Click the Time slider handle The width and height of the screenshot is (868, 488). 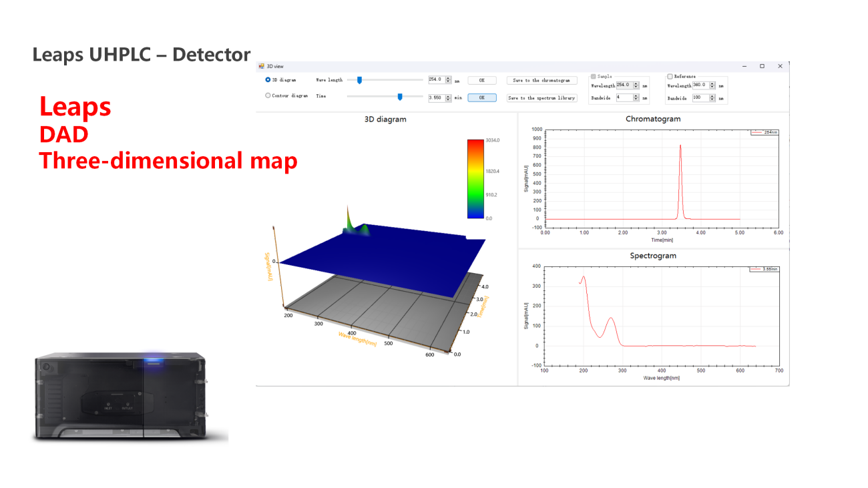400,97
